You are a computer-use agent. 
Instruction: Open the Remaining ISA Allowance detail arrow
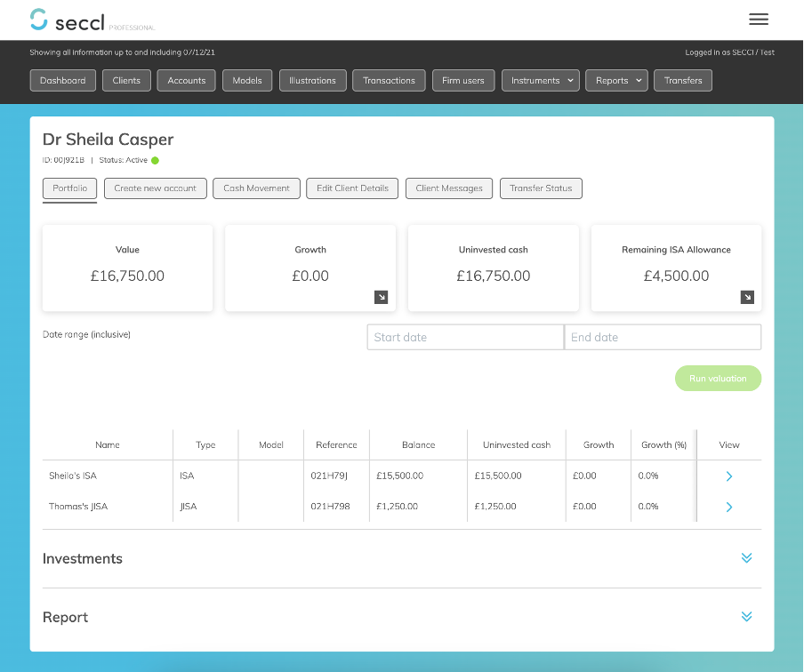pos(746,297)
